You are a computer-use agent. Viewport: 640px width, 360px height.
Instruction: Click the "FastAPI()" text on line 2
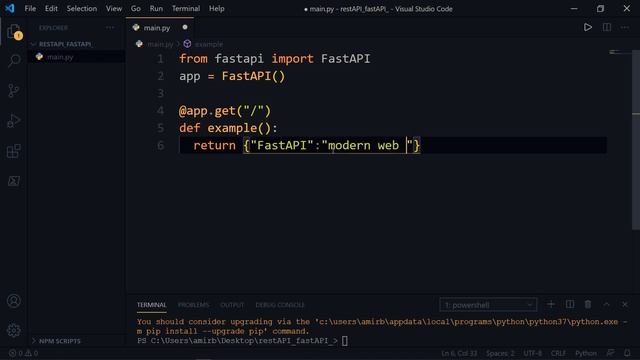point(253,76)
